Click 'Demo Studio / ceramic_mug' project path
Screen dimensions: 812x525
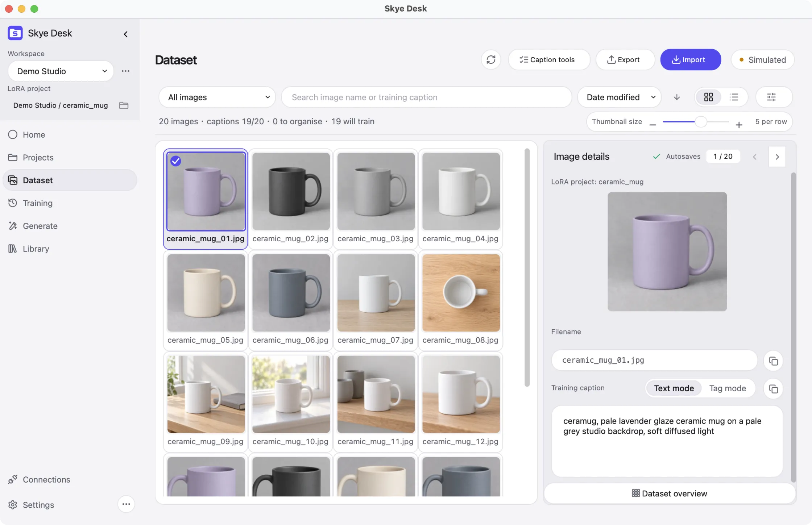pyautogui.click(x=61, y=105)
